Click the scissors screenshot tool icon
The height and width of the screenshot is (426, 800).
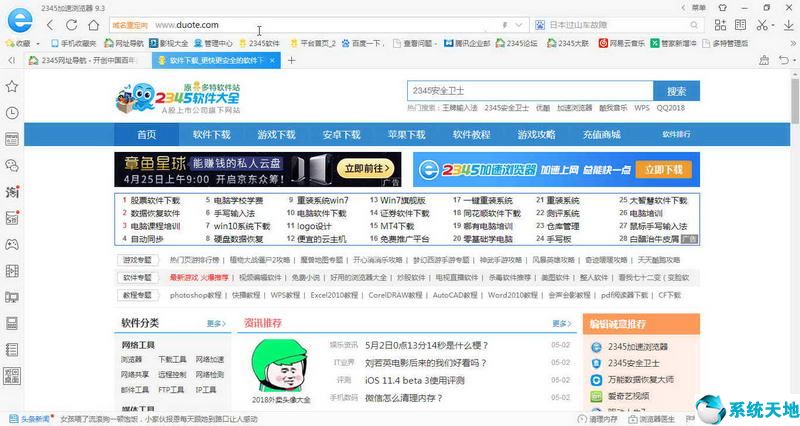click(x=762, y=24)
